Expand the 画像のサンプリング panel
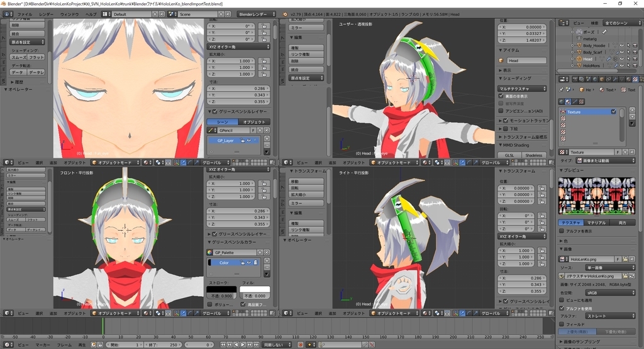Viewport: 644px width, 349px height. 580,341
